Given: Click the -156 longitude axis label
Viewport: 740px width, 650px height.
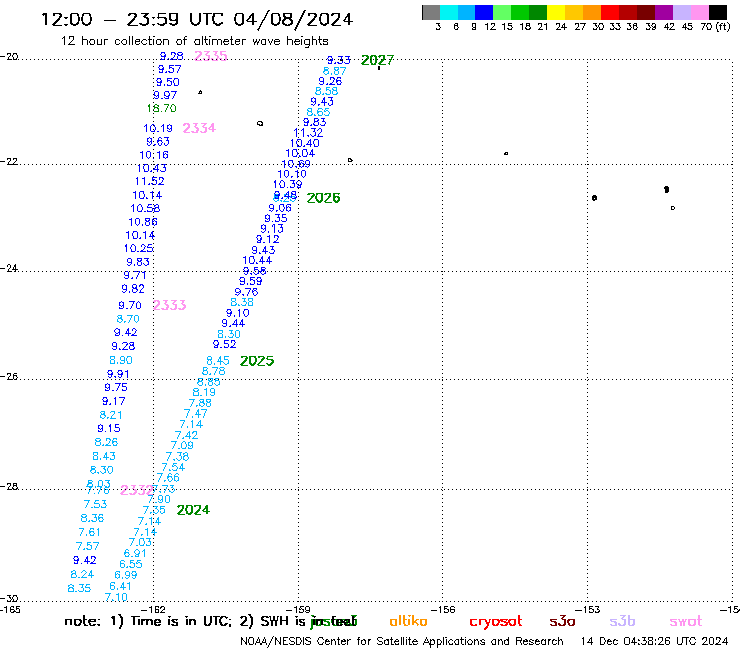Looking at the screenshot, I should 443,609.
